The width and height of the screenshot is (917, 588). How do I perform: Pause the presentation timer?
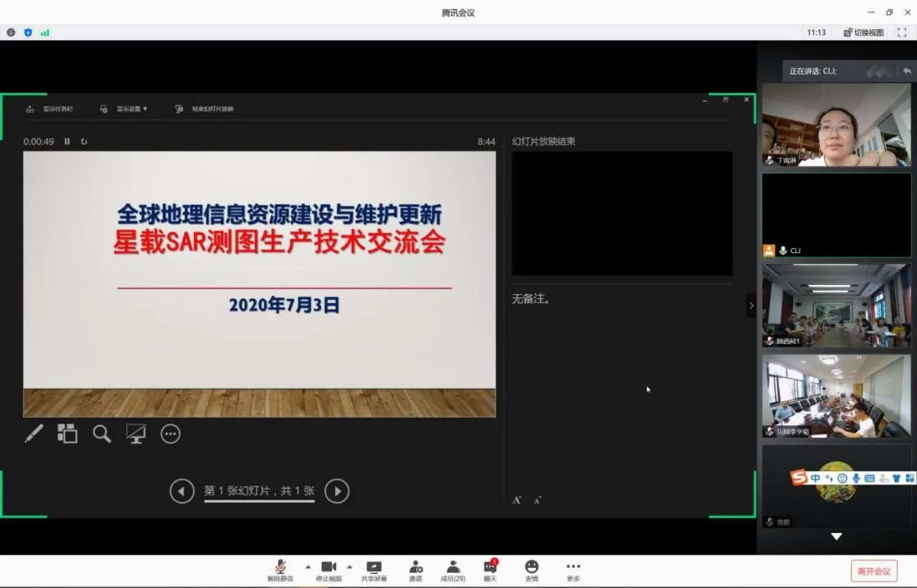point(68,142)
